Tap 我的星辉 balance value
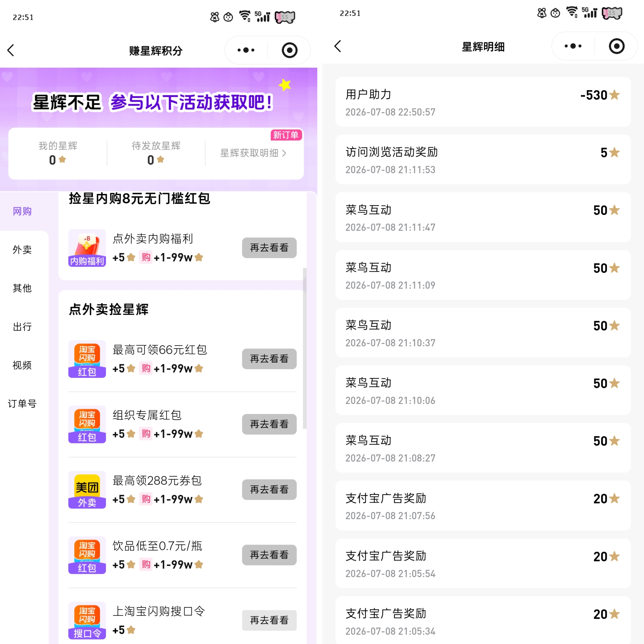Screen dimensions: 644x644 52,160
